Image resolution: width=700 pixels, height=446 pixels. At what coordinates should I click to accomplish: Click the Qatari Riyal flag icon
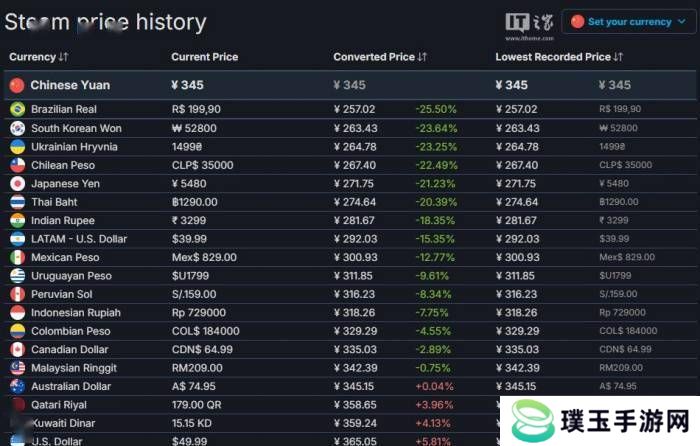17,405
